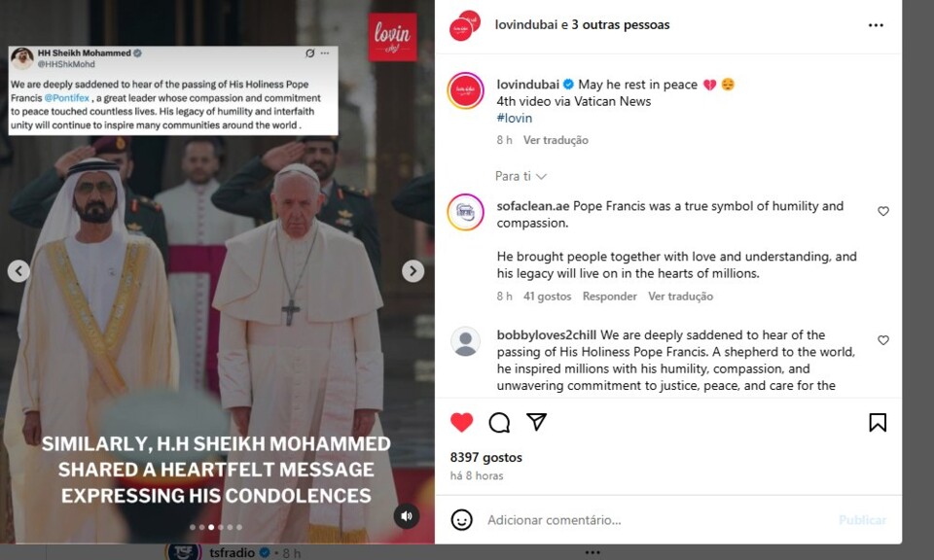Unlike the post with red heart icon
The image size is (934, 560).
[461, 423]
